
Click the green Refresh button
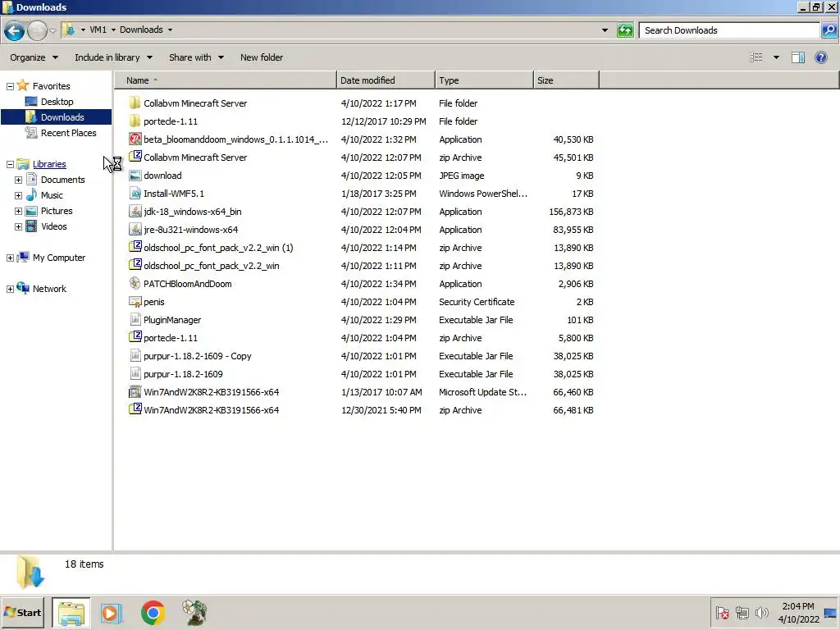coord(625,30)
